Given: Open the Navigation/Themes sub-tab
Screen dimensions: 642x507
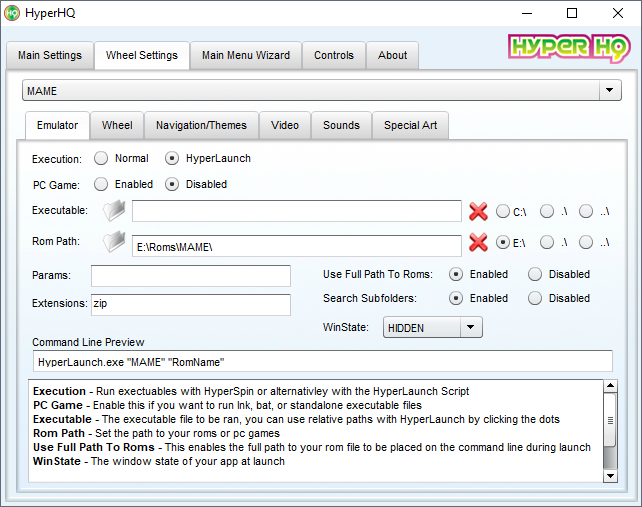Looking at the screenshot, I should 201,125.
